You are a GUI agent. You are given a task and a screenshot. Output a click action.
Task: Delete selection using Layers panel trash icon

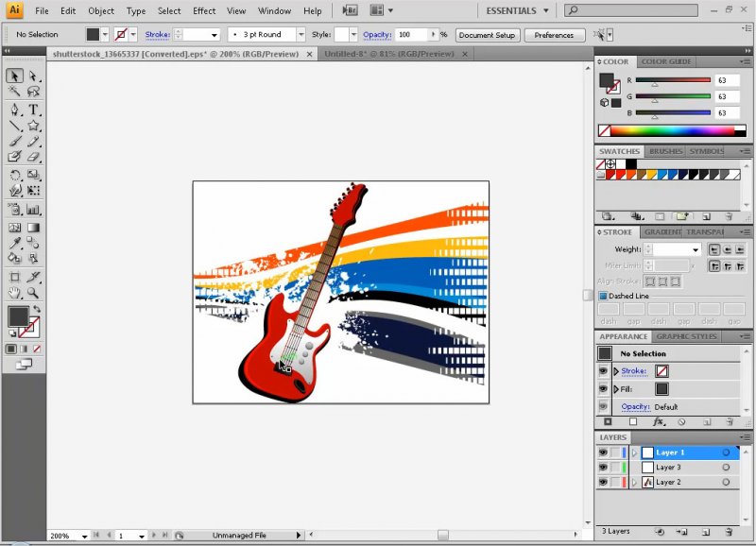click(729, 532)
